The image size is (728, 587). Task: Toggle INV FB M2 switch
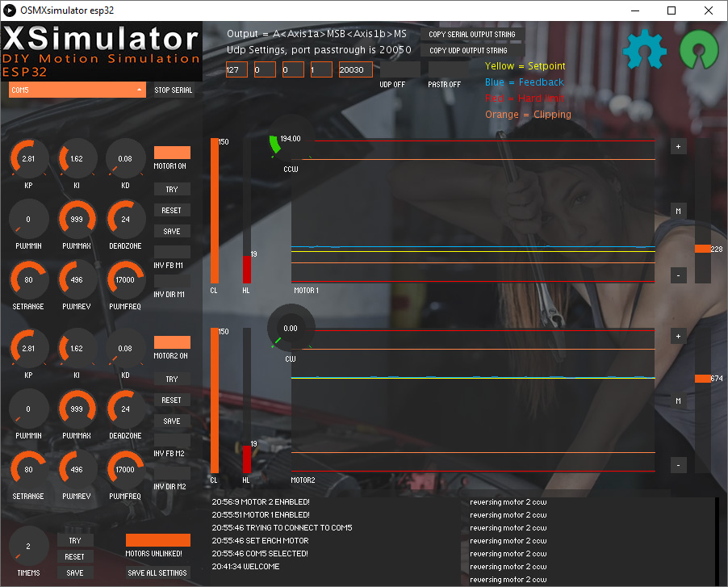tap(172, 440)
